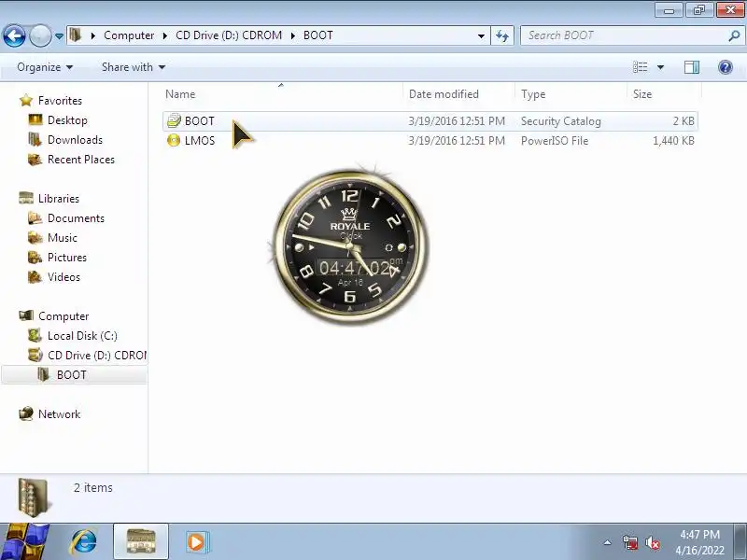This screenshot has width=747, height=560.
Task: Select the BOOT security catalog file
Action: click(x=430, y=121)
